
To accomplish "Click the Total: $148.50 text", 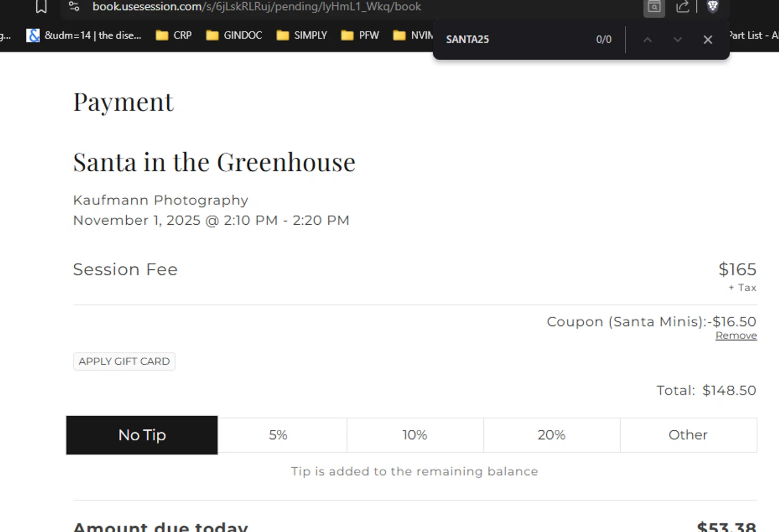I will pos(706,390).
